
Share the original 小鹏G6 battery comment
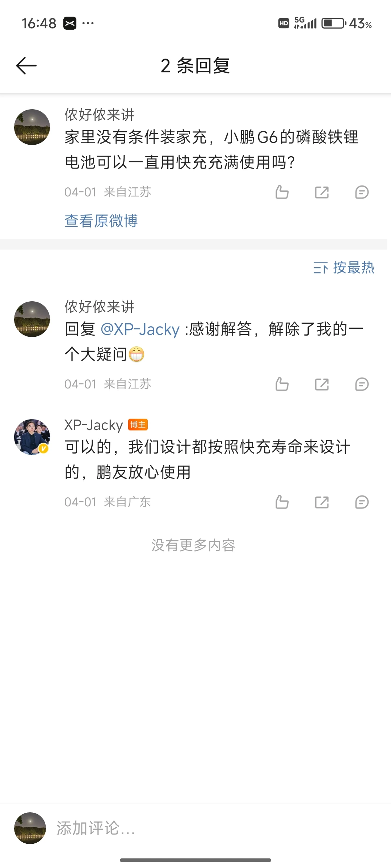[x=322, y=192]
